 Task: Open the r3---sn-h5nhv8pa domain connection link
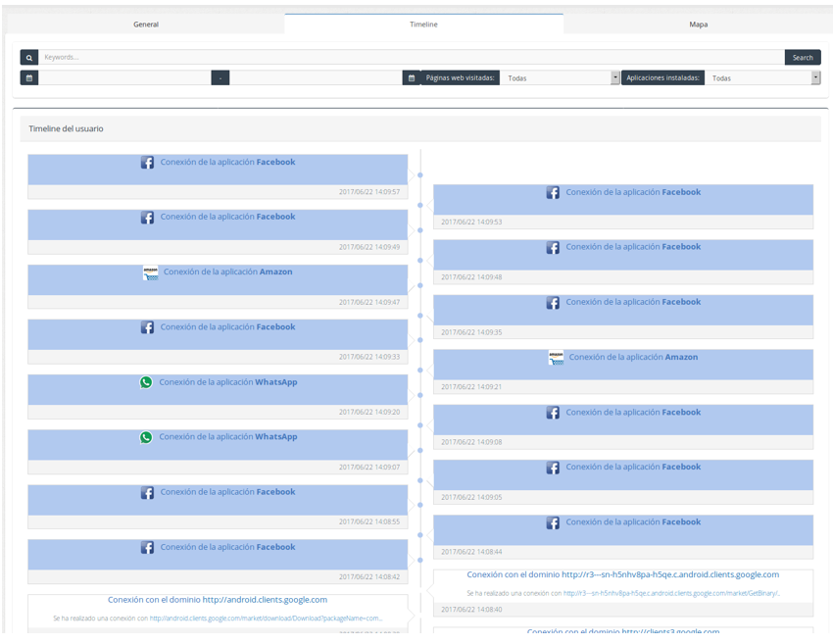point(622,575)
